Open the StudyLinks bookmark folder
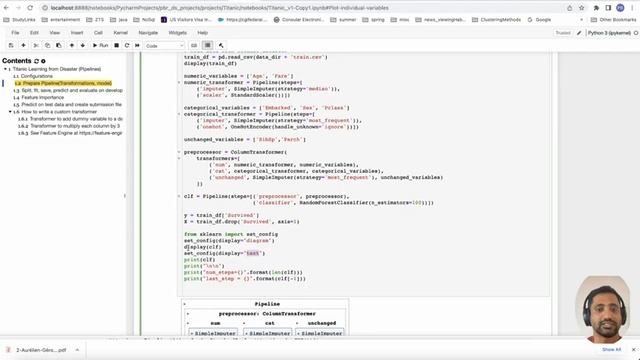Image resolution: width=640 pixels, height=360 pixels. coord(19,20)
